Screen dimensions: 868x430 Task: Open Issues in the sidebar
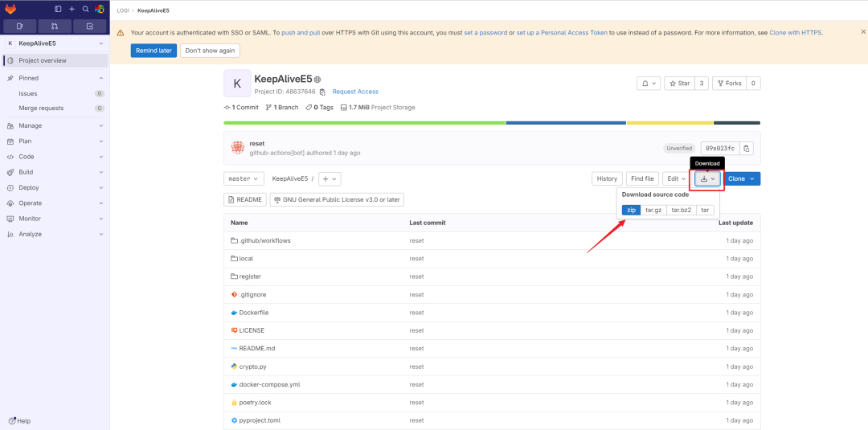[28, 93]
